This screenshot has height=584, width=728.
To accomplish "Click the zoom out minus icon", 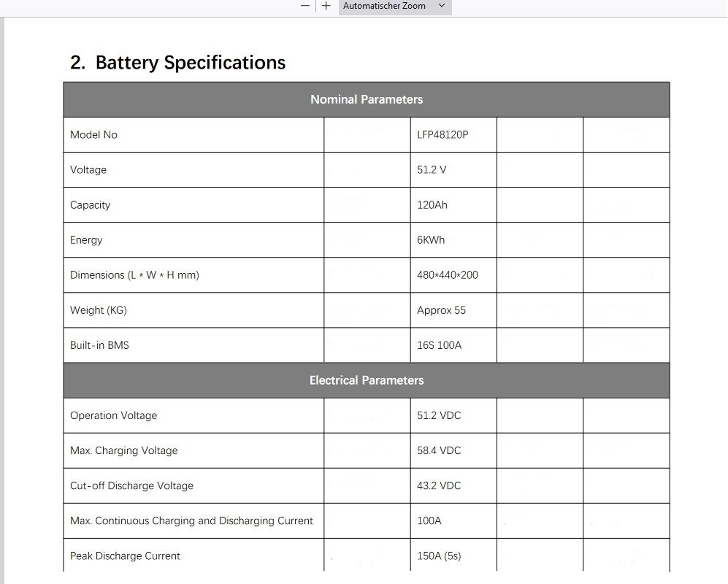I will [x=305, y=6].
